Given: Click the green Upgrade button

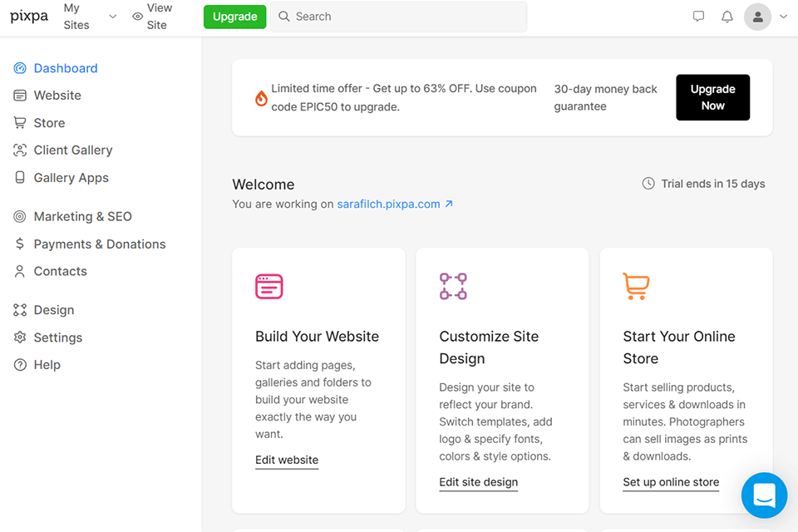Looking at the screenshot, I should point(234,17).
